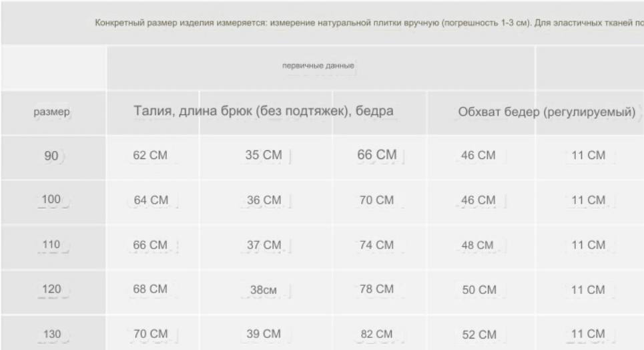Select the size 100 row label

click(x=51, y=200)
